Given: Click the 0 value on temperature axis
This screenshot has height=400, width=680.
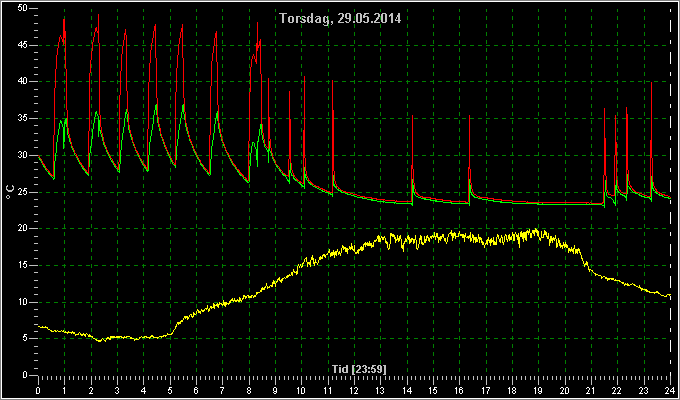Looking at the screenshot, I should [x=25, y=375].
